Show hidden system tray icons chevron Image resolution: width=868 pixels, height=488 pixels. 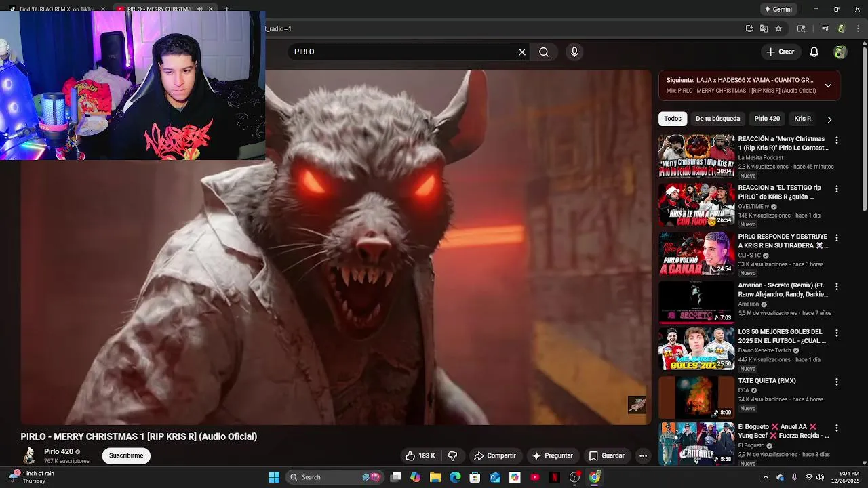(766, 477)
